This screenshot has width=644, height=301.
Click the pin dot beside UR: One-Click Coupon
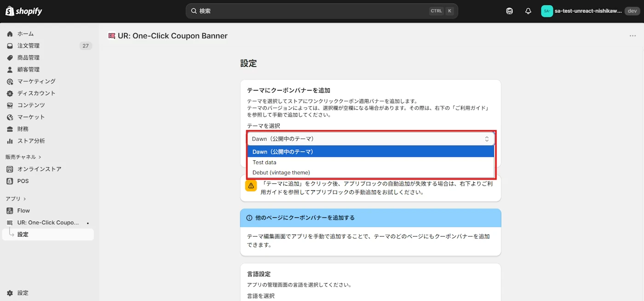point(88,223)
